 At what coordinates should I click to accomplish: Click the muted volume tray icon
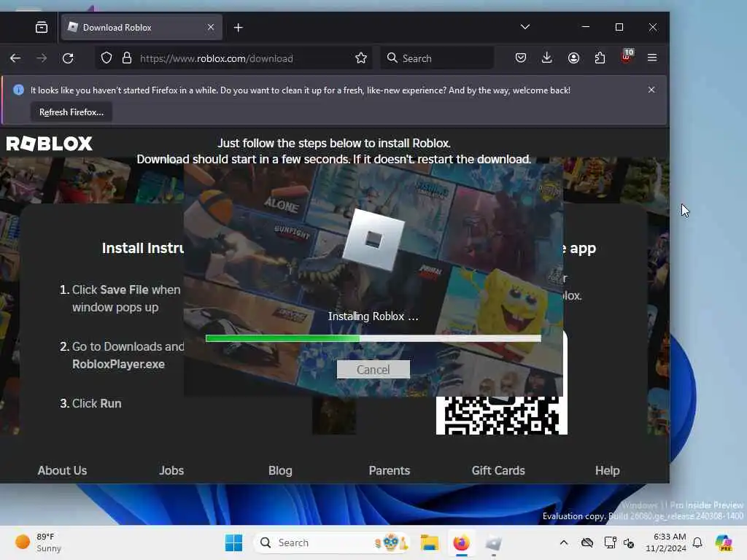click(629, 542)
